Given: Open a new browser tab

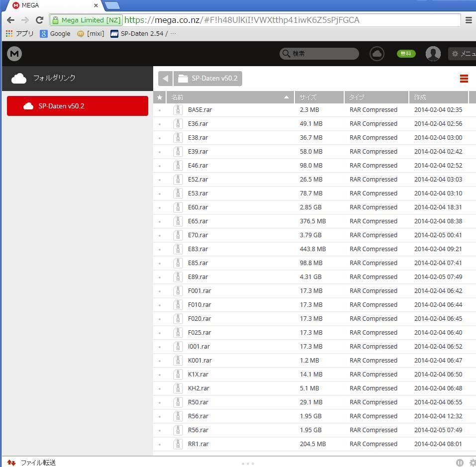Looking at the screenshot, I should coord(112,5).
